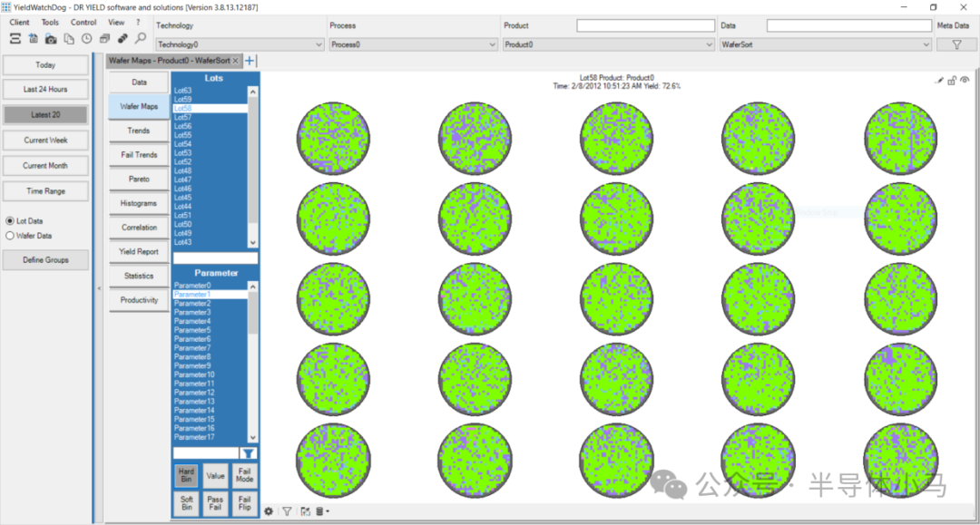The height and width of the screenshot is (525, 980).
Task: Open the ? help menu
Action: (x=138, y=23)
